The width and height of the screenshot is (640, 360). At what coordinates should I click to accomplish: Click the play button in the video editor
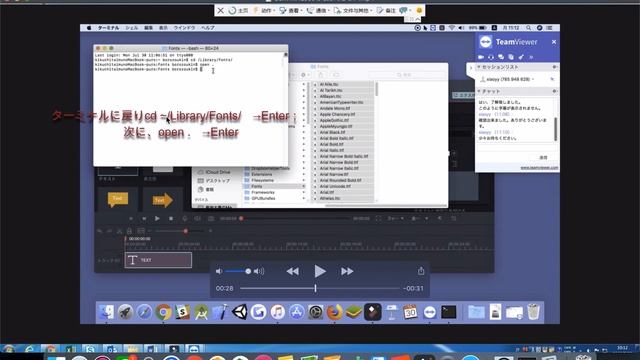pyautogui.click(x=157, y=218)
